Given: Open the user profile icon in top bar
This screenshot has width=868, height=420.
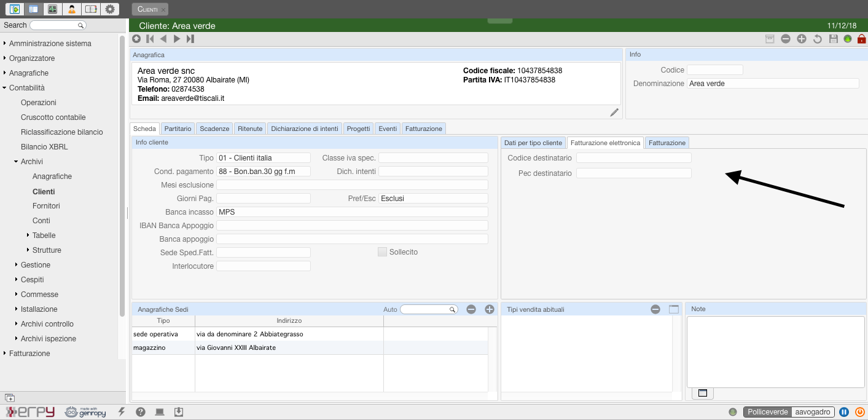Looking at the screenshot, I should [72, 9].
